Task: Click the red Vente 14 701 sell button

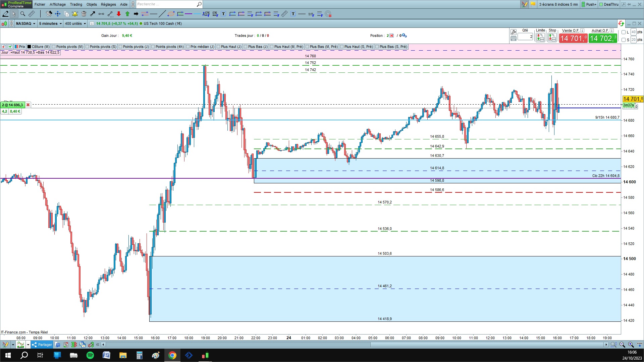Action: coord(573,39)
